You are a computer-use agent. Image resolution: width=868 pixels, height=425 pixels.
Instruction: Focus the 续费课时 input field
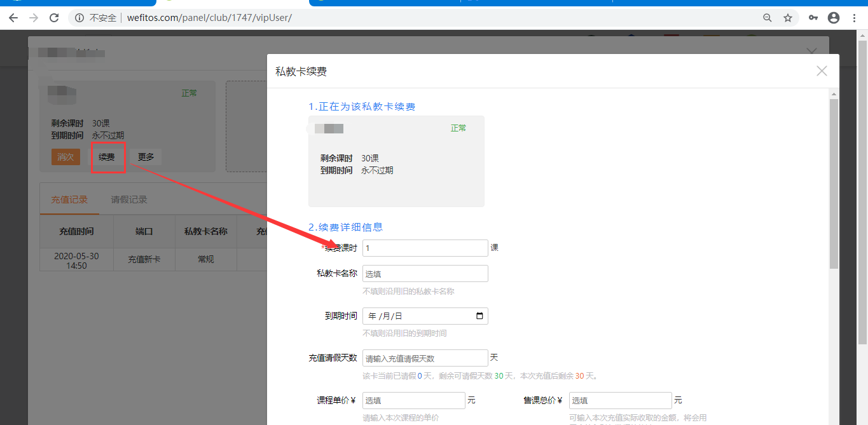coord(425,248)
